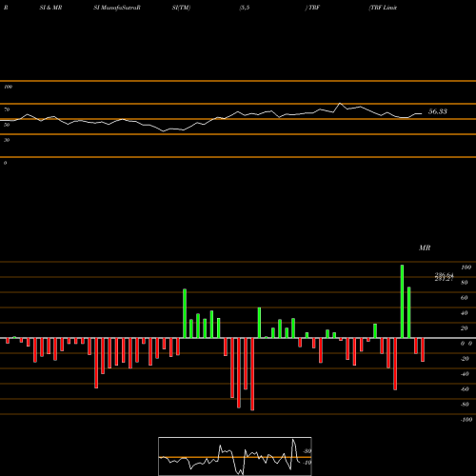
Task: Click the 30 level label on the RSI axis
Action: (7, 140)
